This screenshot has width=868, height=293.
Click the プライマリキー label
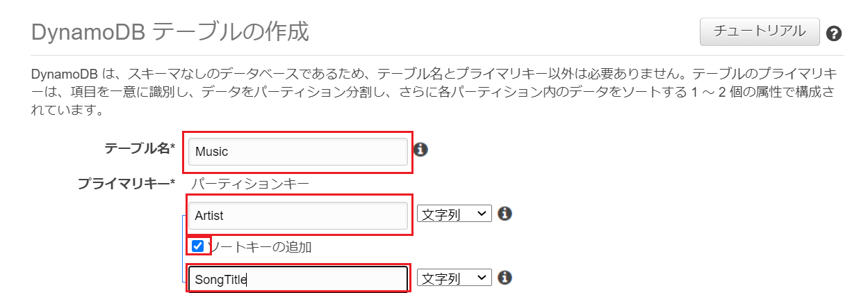point(126,184)
